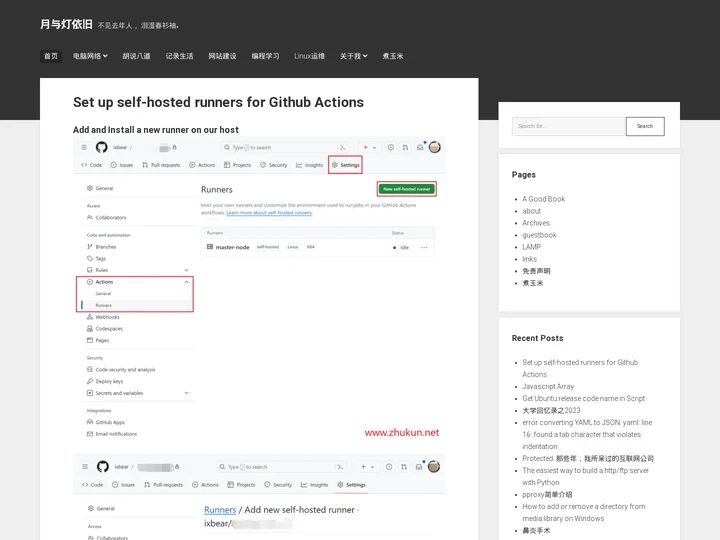Click Deploy keys item in first screenshot sidebar
Image resolution: width=720 pixels, height=540 pixels.
[x=105, y=381]
